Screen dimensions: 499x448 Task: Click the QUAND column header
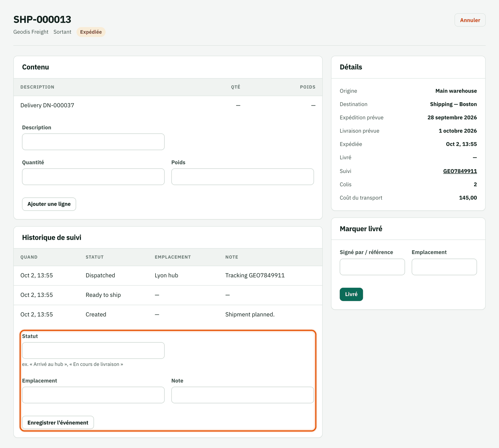(x=29, y=257)
